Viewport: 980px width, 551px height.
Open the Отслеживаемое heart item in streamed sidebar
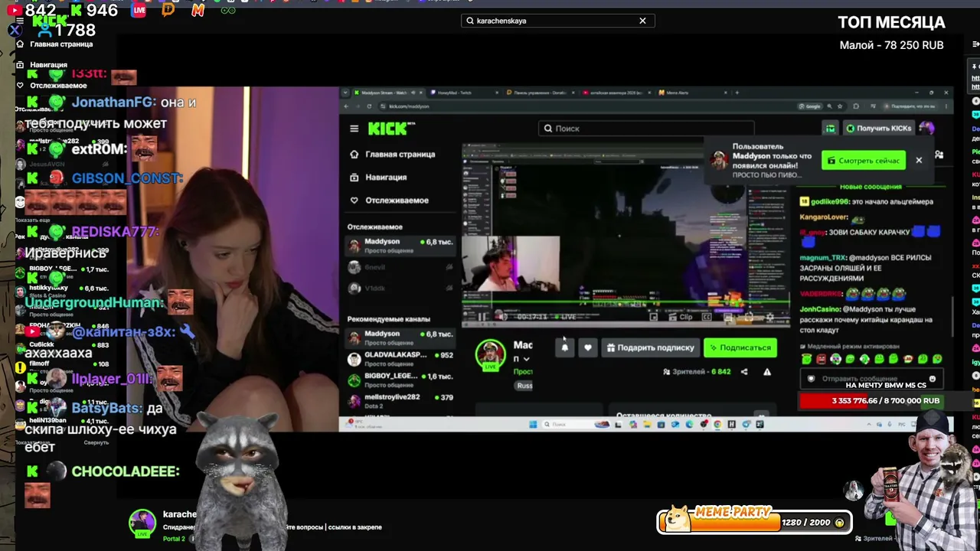(x=389, y=200)
